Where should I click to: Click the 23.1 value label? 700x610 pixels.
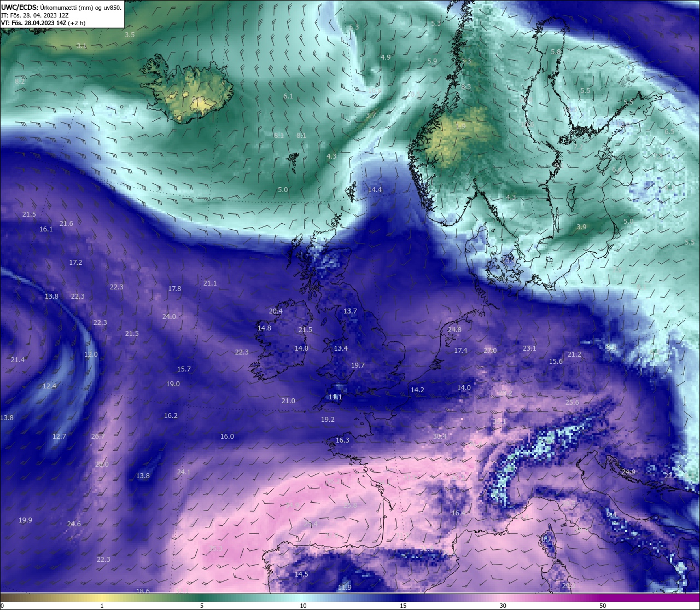(x=529, y=348)
